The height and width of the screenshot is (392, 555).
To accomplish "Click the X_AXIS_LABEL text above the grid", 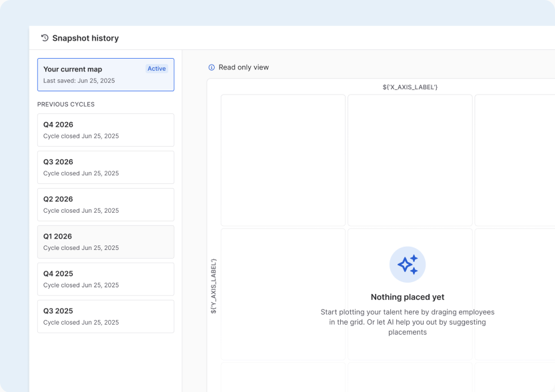I will click(410, 87).
